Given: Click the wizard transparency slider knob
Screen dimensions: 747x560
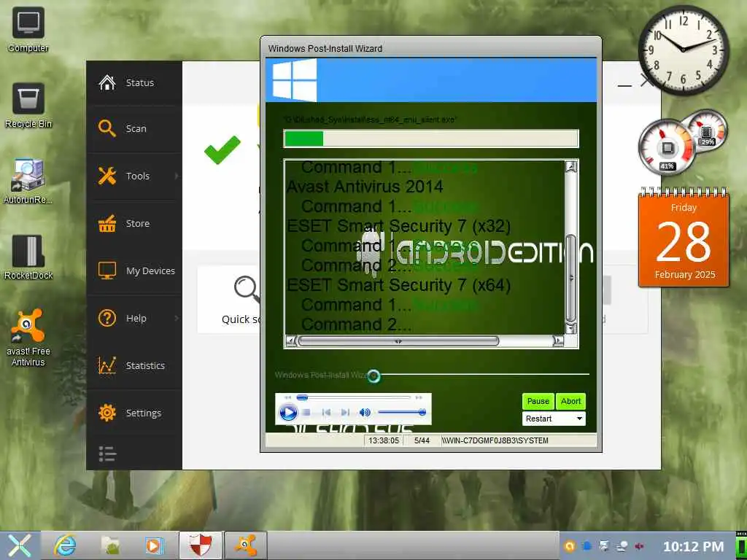Looking at the screenshot, I should pos(374,376).
